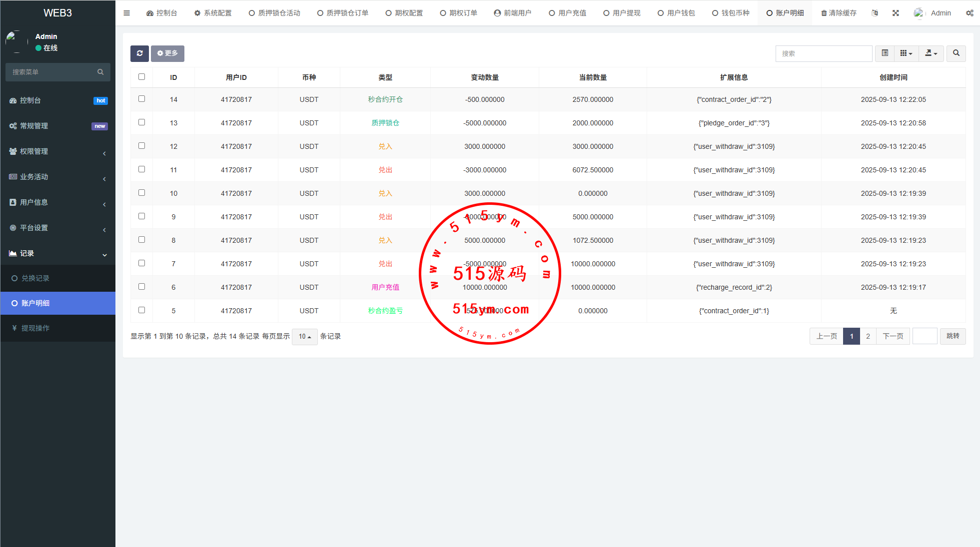The width and height of the screenshot is (980, 547).
Task: Click the language translate icon
Action: point(875,13)
